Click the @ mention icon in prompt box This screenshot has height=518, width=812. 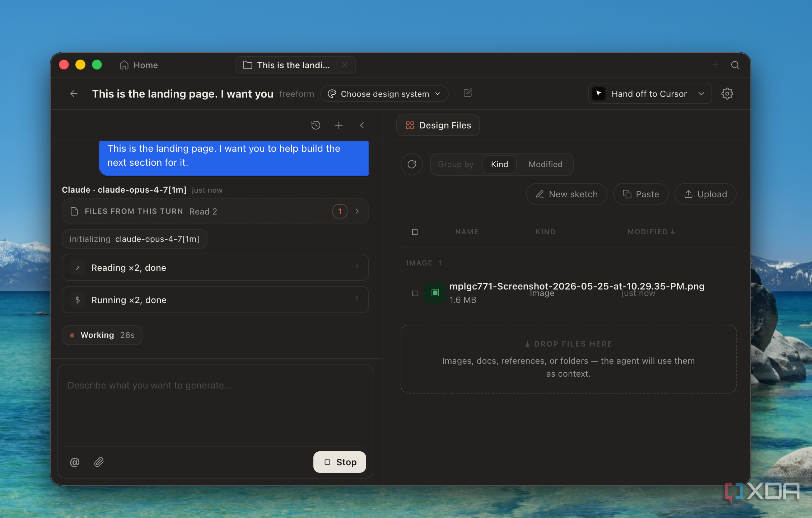tap(75, 462)
